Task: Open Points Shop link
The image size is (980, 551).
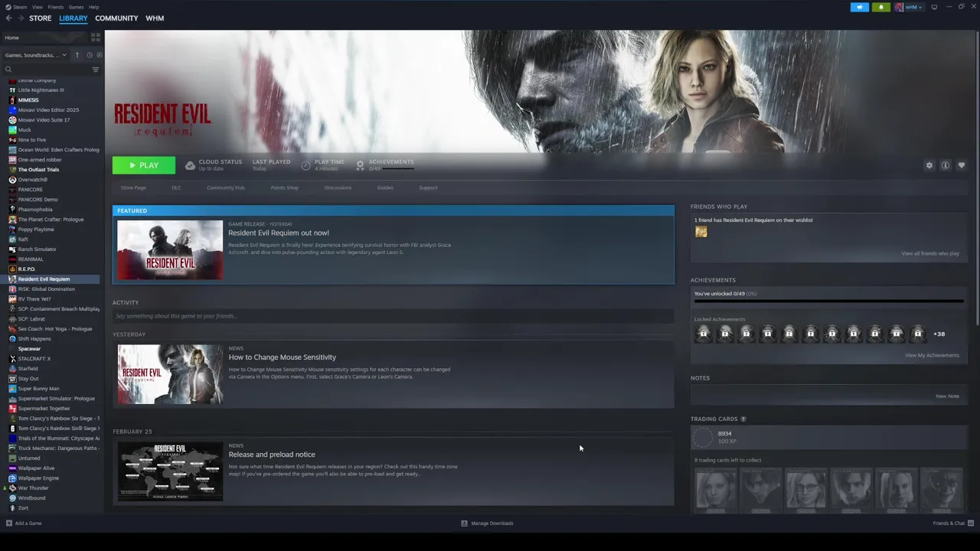Action: coord(284,187)
